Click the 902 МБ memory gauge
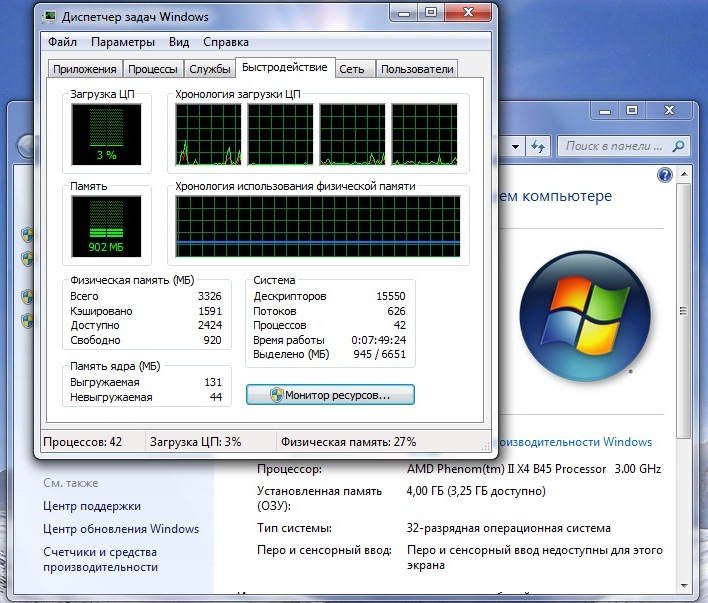The image size is (708, 603). click(106, 226)
